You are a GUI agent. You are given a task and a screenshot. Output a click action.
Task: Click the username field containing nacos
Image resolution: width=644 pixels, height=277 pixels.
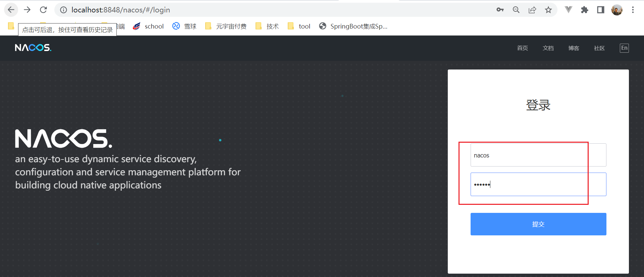(538, 155)
